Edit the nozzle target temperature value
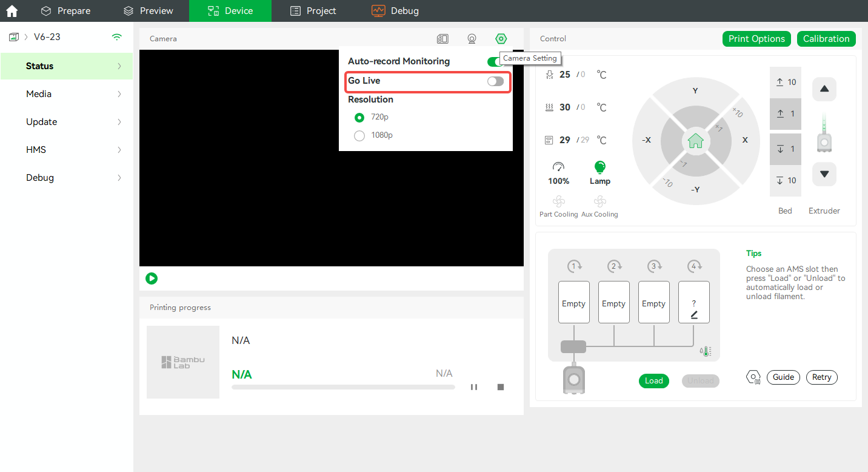The image size is (868, 472). pyautogui.click(x=583, y=75)
